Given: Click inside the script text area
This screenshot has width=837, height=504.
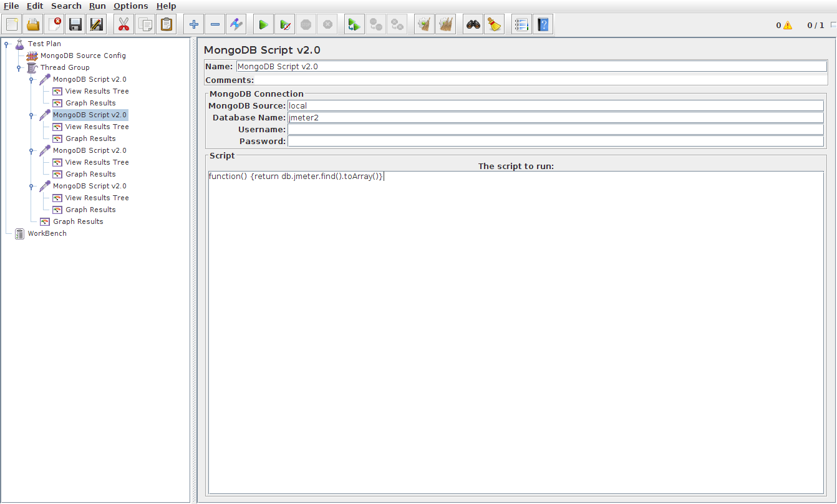Looking at the screenshot, I should coord(516,332).
